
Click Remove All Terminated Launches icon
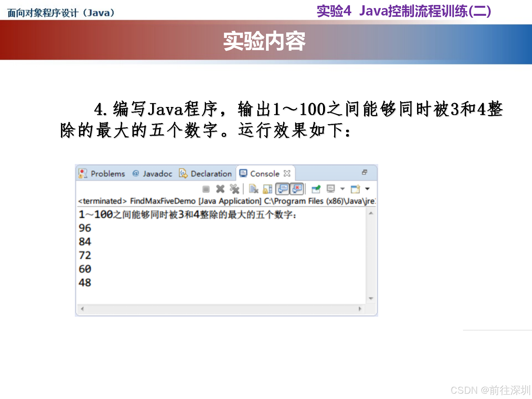pos(234,189)
